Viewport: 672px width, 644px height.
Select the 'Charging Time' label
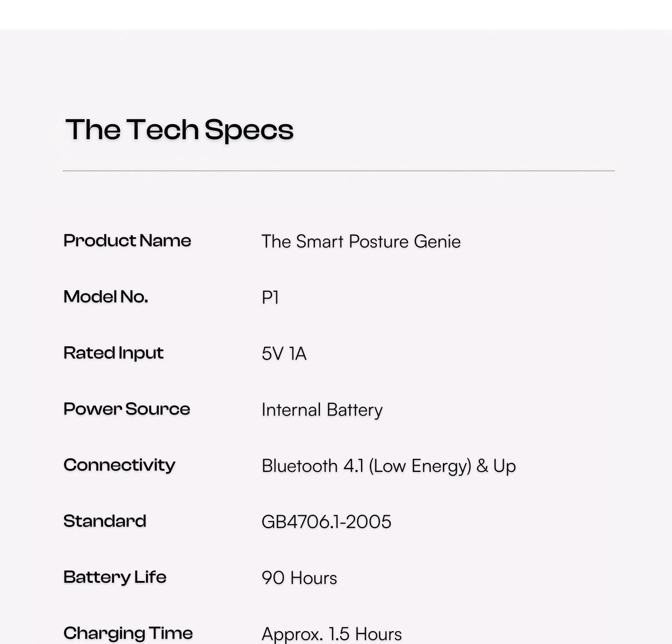[x=128, y=633]
